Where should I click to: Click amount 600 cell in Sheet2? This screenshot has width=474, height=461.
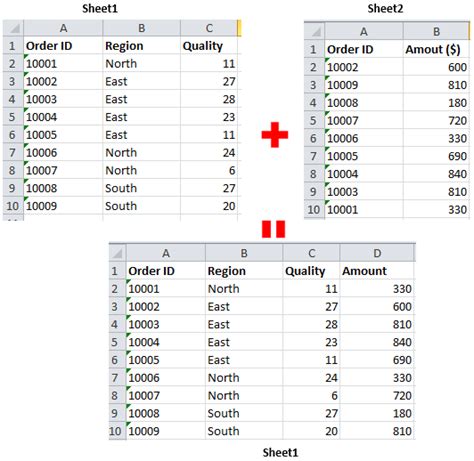tap(436, 67)
